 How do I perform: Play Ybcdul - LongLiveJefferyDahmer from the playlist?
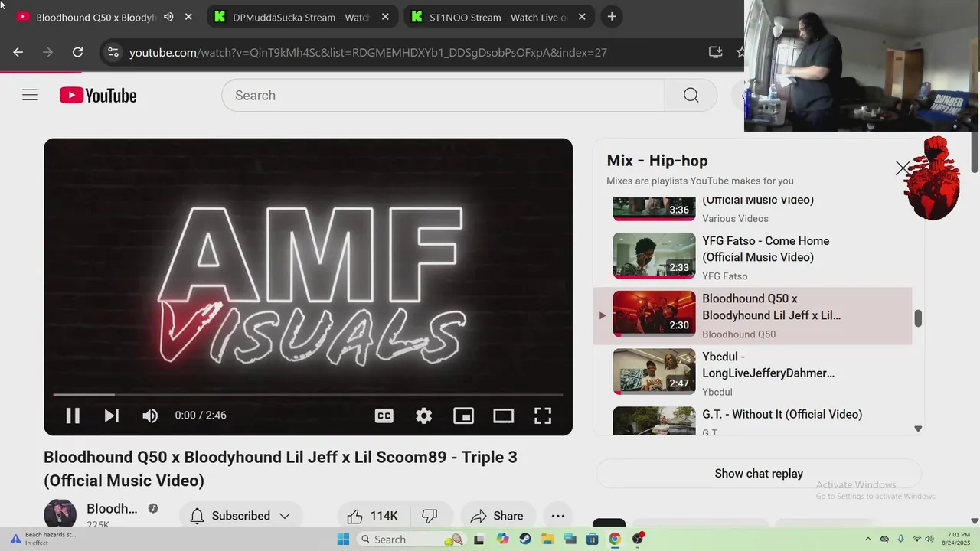(x=768, y=365)
